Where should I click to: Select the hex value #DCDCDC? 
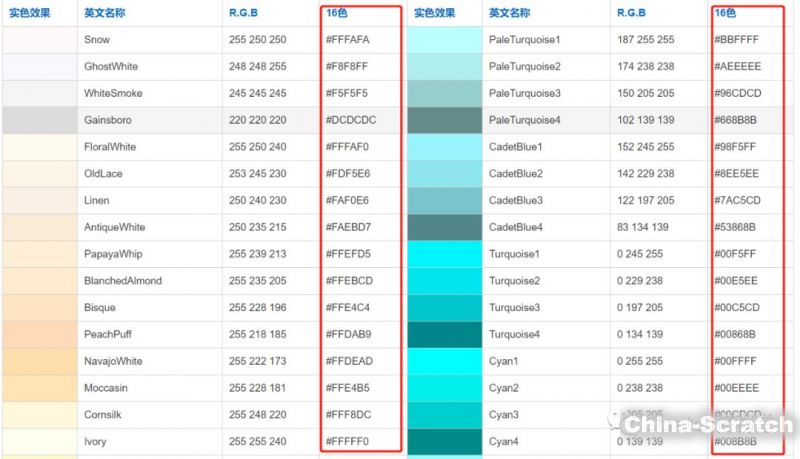pyautogui.click(x=348, y=120)
